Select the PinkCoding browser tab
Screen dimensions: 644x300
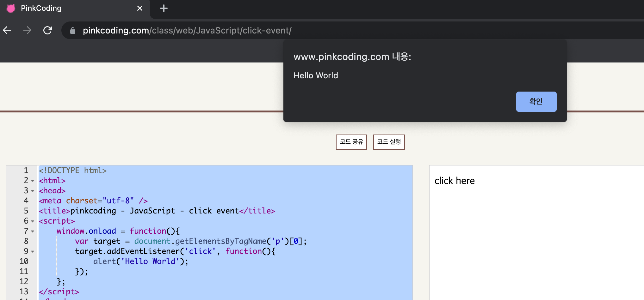point(75,8)
